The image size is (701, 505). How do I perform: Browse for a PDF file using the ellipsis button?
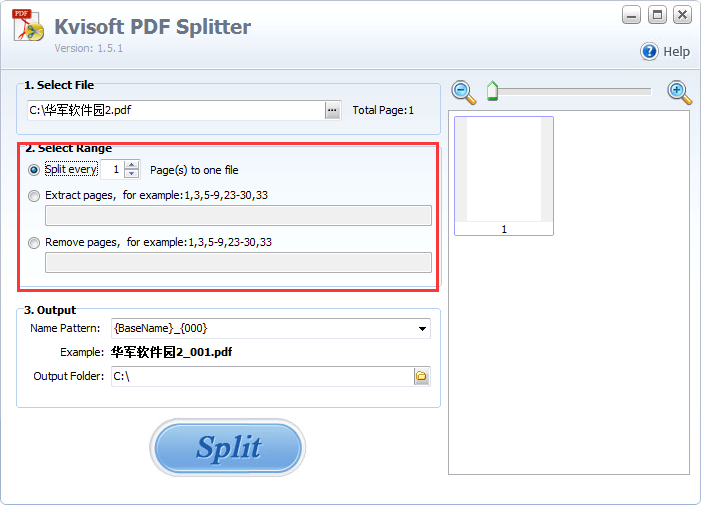click(332, 110)
